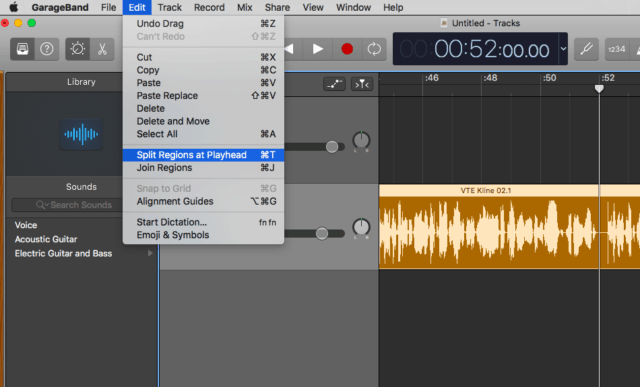This screenshot has width=640, height=387.
Task: Open the Help menu
Action: [393, 7]
